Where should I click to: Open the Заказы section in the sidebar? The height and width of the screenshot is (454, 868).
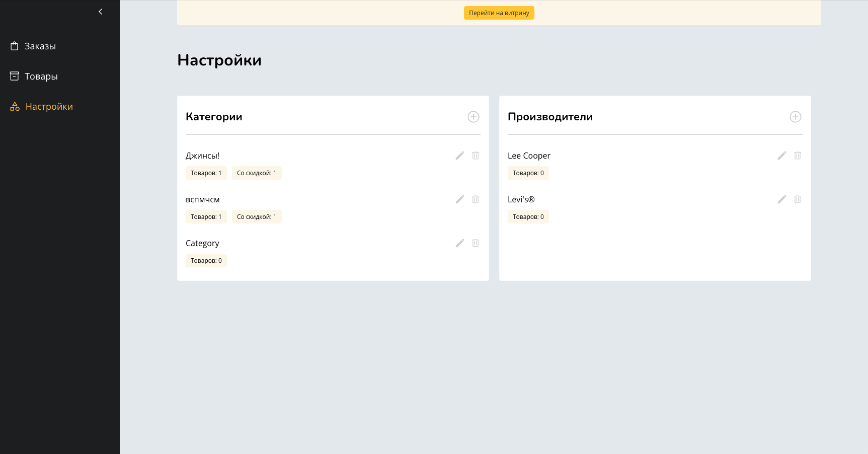(x=40, y=46)
